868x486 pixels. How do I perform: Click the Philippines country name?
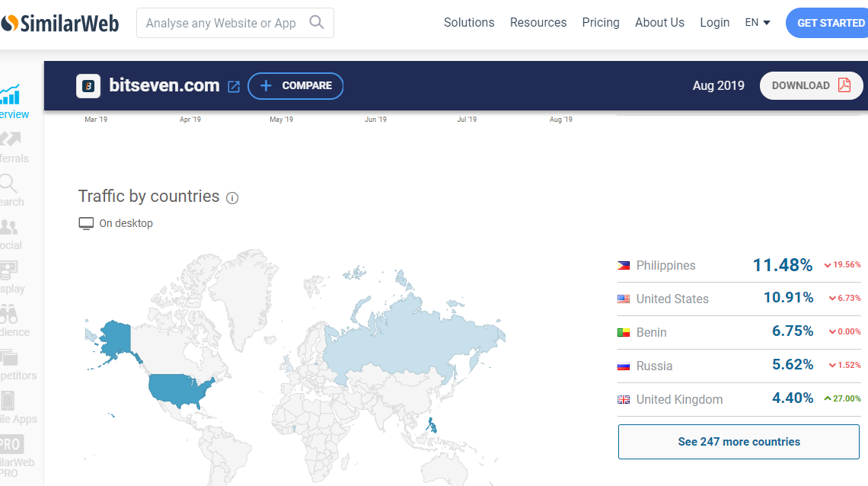[x=665, y=266]
